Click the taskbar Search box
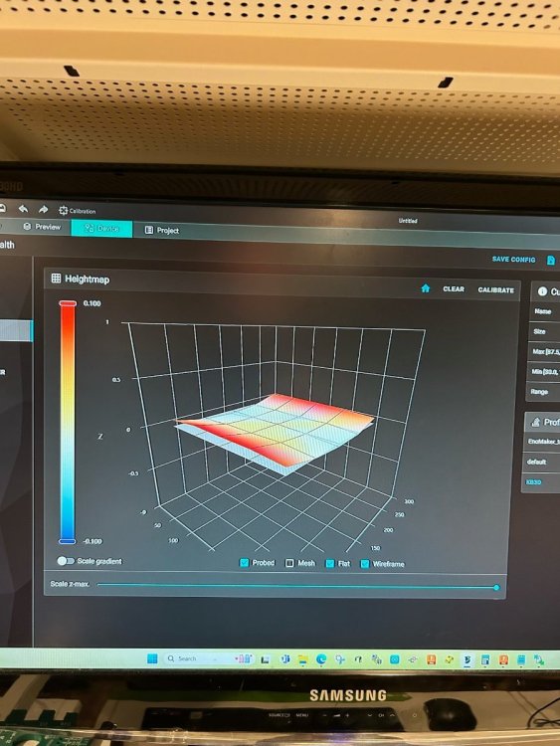This screenshot has height=746, width=560. point(198,658)
